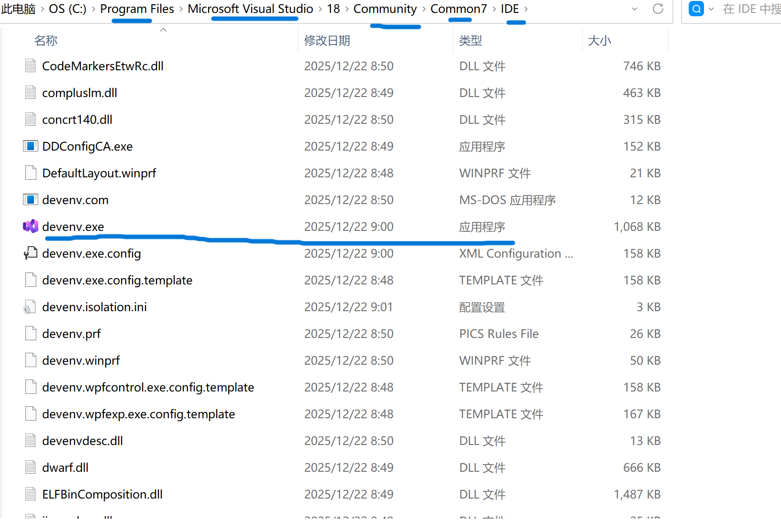Viewport: 781px width, 532px height.
Task: Select the devenv.exe file name
Action: pyautogui.click(x=73, y=227)
